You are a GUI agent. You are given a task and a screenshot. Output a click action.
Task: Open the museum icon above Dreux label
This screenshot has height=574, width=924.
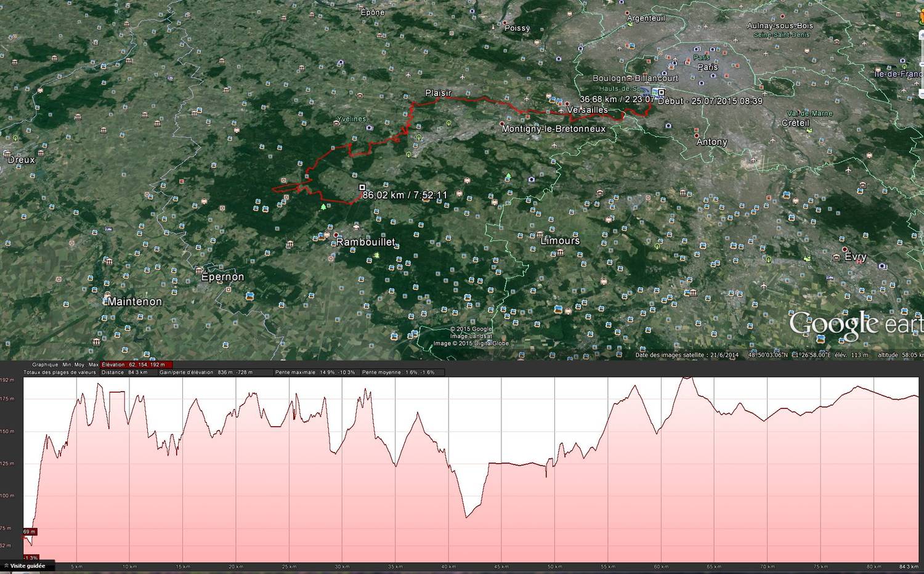tap(7, 154)
